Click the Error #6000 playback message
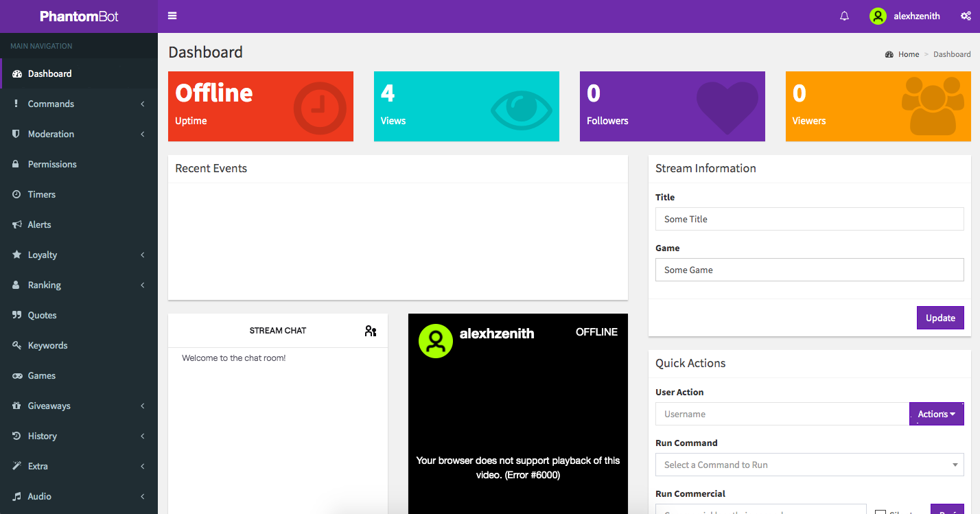Image resolution: width=980 pixels, height=514 pixels. [518, 467]
